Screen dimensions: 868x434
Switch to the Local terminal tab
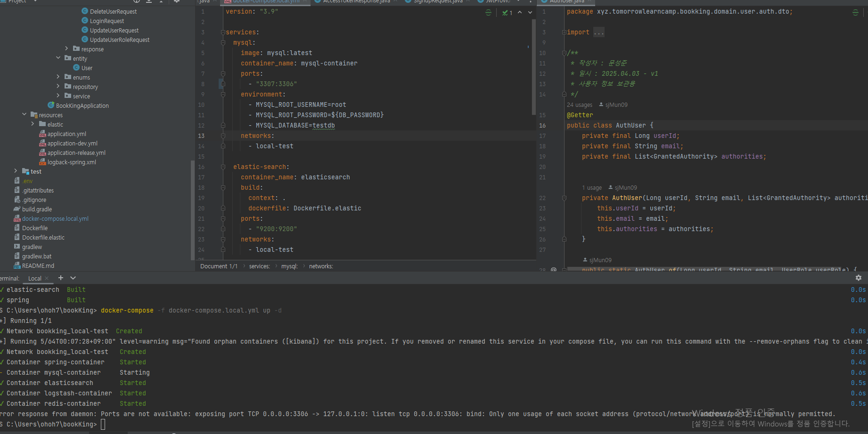pyautogui.click(x=35, y=278)
